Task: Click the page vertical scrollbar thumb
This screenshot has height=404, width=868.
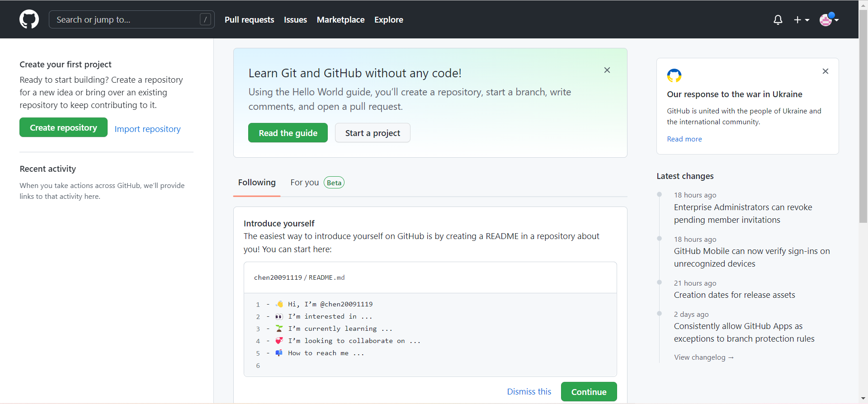Action: pyautogui.click(x=863, y=116)
